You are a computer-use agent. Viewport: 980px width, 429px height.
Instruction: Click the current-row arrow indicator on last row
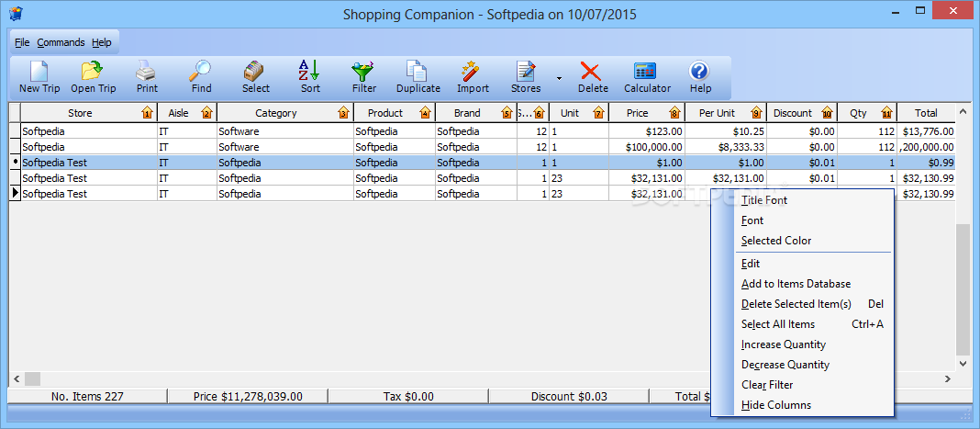click(x=15, y=193)
